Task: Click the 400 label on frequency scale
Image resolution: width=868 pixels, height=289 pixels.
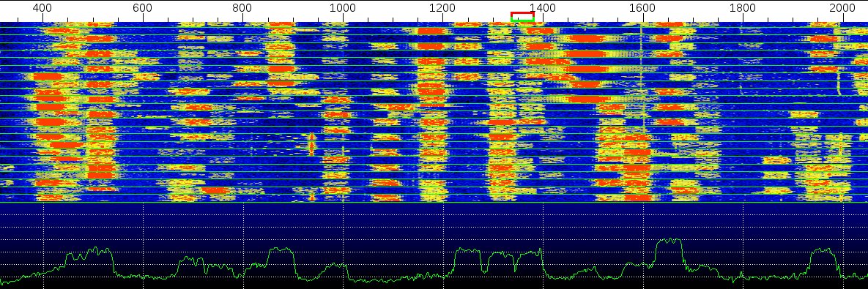Action: [42, 8]
